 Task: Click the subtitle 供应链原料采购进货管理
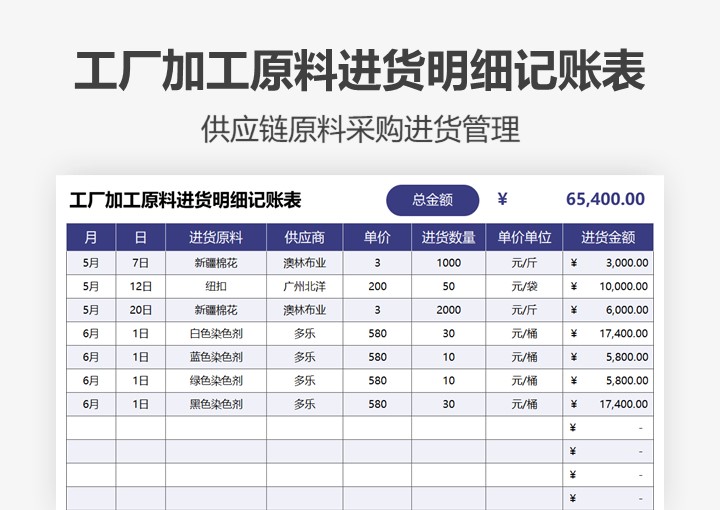click(360, 129)
